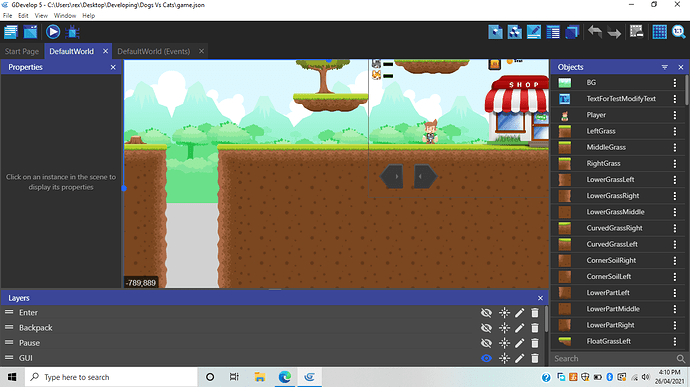Edit the Enter layer properties
The height and width of the screenshot is (387, 690).
pyautogui.click(x=520, y=313)
